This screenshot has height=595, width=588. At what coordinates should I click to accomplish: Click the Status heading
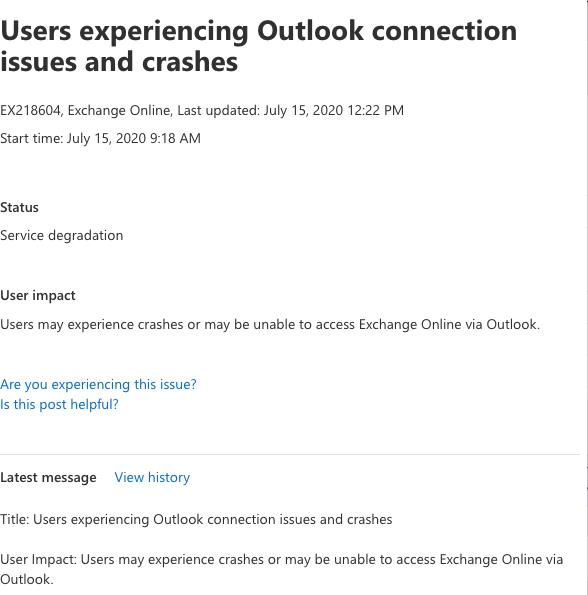pos(19,208)
